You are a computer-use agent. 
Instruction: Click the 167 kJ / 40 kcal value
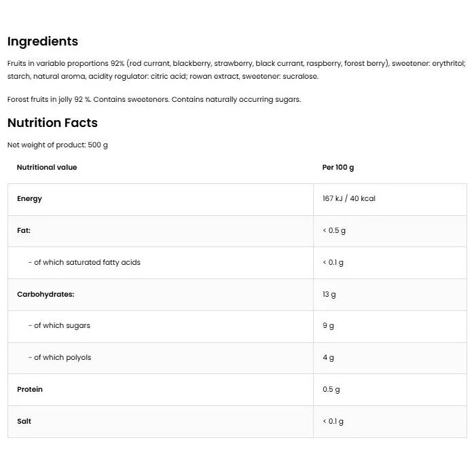pos(349,198)
